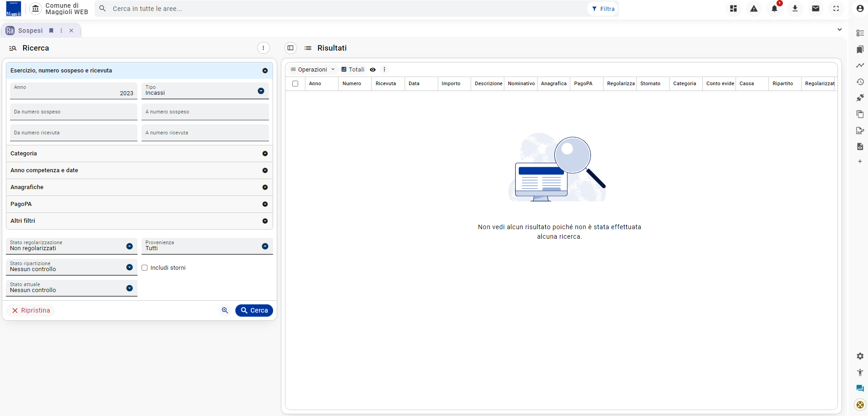Open the right sidebar bookmarks icon
Image resolution: width=868 pixels, height=416 pixels.
point(860,49)
